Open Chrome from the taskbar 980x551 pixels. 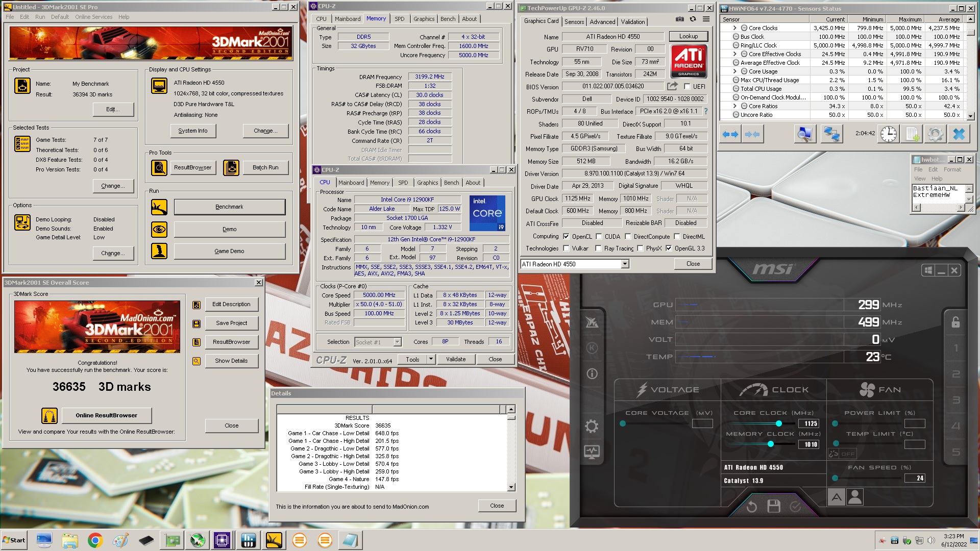(95, 540)
